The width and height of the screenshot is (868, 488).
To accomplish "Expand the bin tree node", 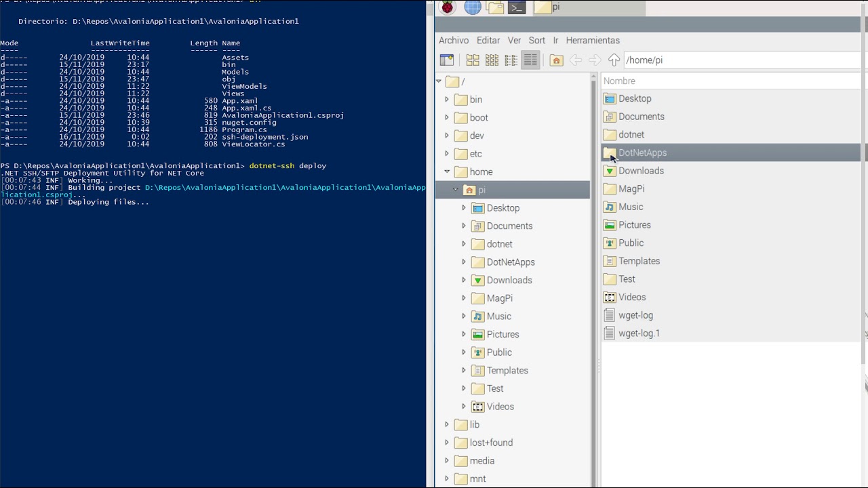I will [x=447, y=100].
